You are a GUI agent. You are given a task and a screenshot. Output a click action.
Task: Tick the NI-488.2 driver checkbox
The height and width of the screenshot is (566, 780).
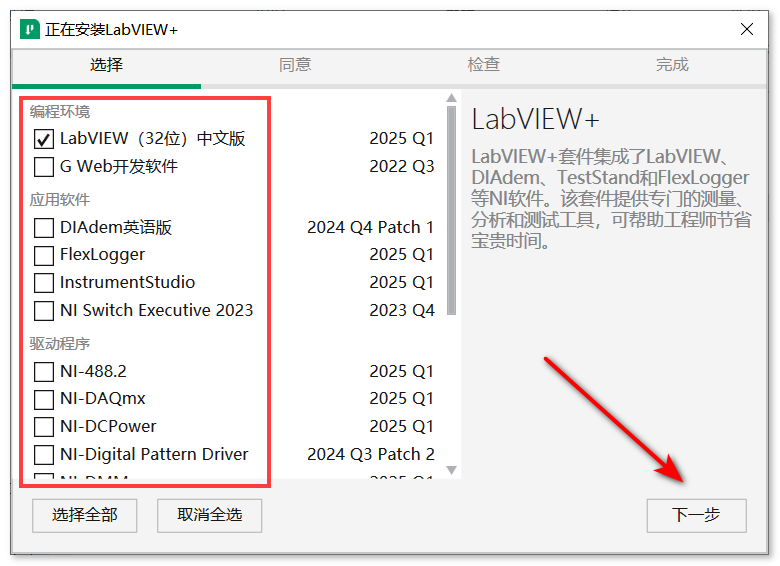point(44,372)
